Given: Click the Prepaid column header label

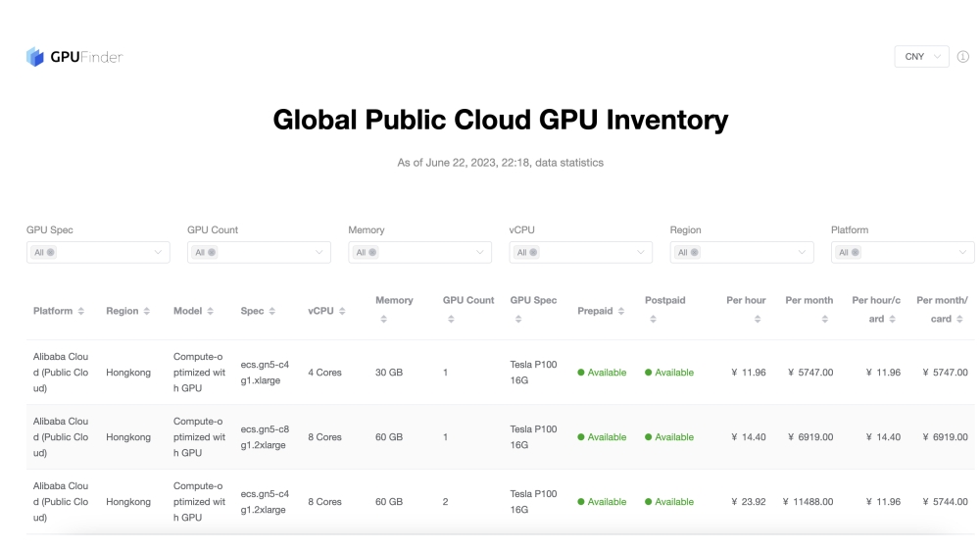Looking at the screenshot, I should point(595,311).
